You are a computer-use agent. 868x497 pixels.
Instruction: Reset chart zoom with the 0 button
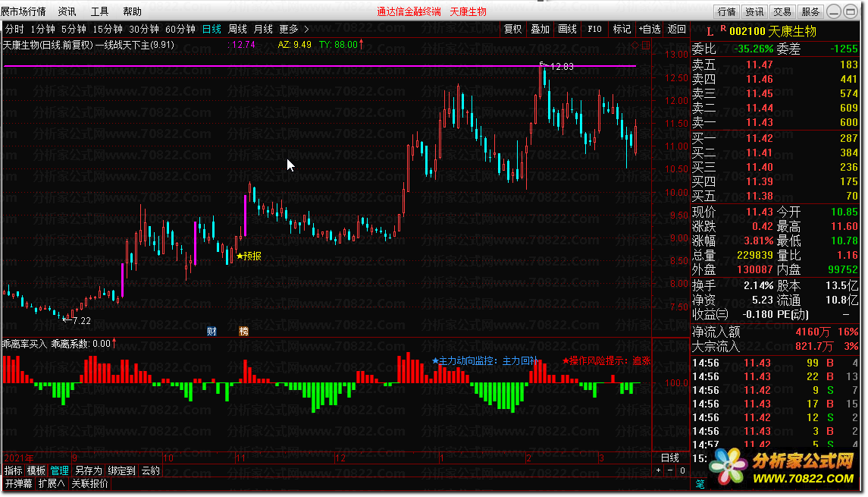coord(682,470)
